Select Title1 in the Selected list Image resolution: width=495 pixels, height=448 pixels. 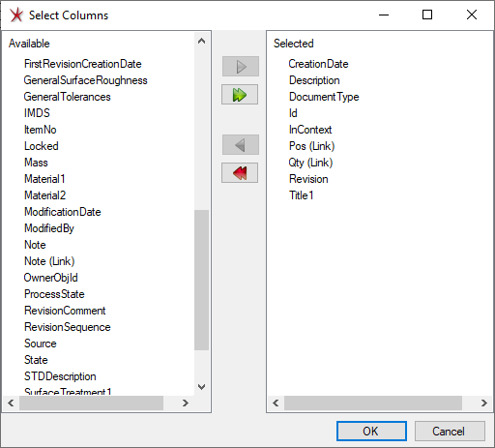pos(301,195)
